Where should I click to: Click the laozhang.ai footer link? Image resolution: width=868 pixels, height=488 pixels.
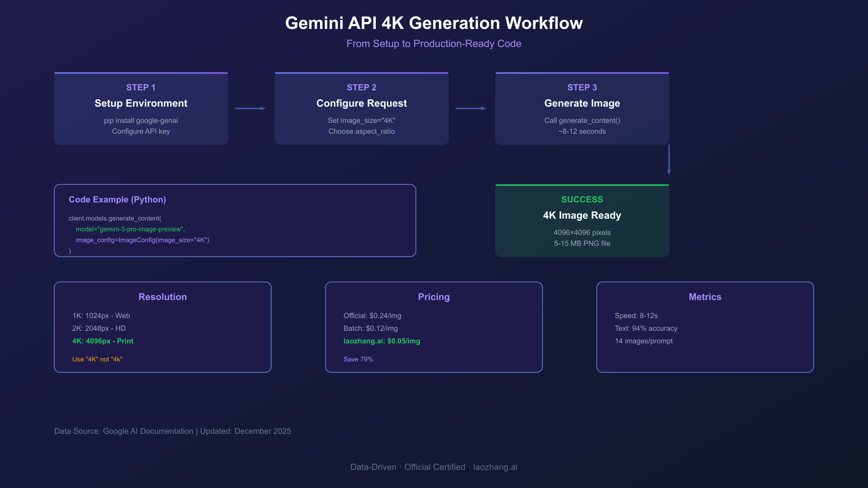496,467
